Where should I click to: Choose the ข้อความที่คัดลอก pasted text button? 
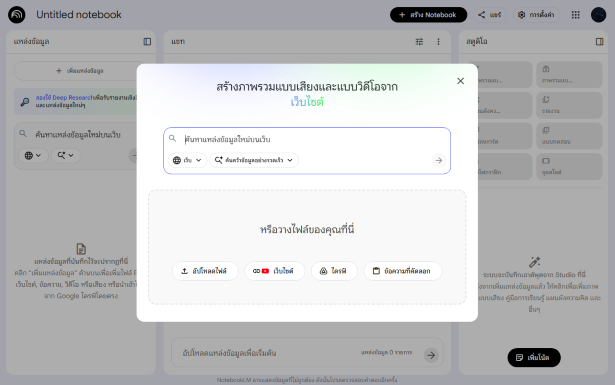(403, 271)
